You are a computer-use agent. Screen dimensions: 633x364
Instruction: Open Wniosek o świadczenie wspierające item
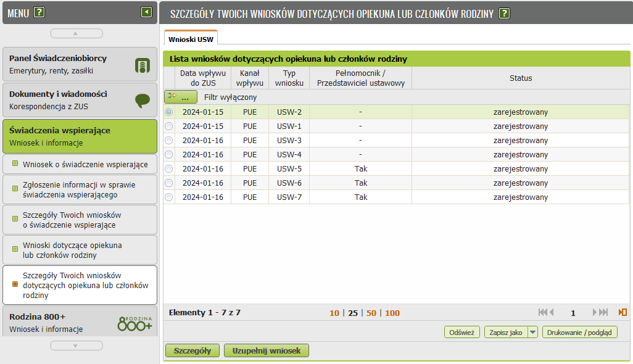pos(80,164)
